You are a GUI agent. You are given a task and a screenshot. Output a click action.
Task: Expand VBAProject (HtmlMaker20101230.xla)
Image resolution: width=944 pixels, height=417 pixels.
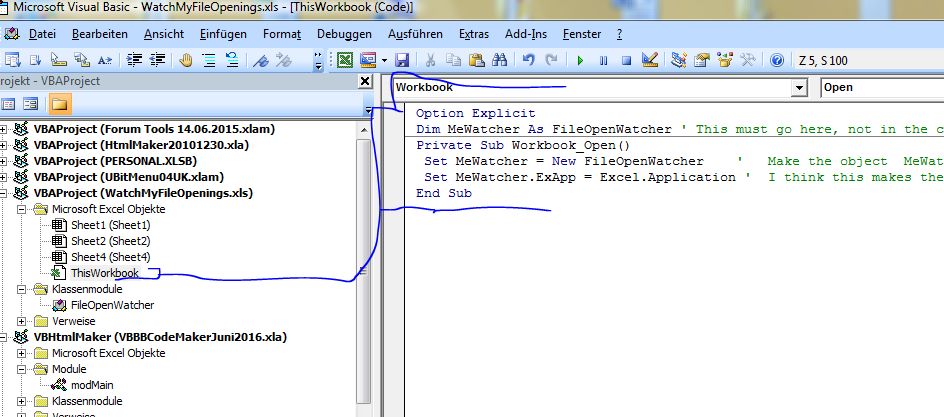tap(2, 145)
